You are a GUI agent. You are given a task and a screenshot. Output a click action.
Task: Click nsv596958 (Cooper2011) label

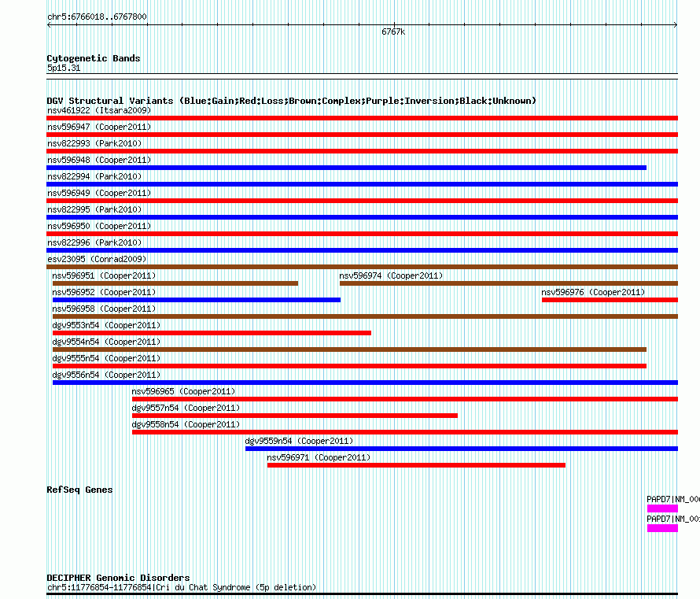(104, 309)
